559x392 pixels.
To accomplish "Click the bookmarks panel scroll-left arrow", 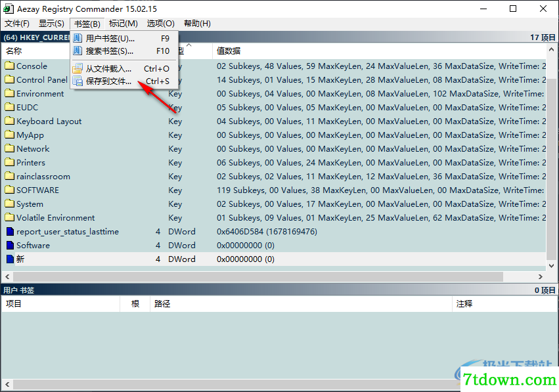I will pos(7,385).
